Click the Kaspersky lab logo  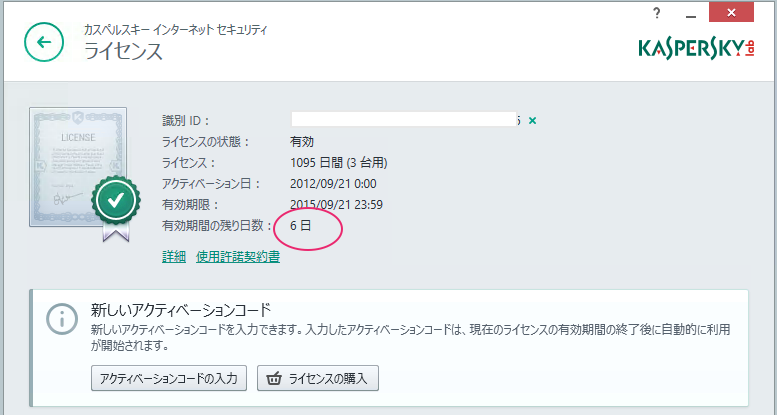pos(696,49)
